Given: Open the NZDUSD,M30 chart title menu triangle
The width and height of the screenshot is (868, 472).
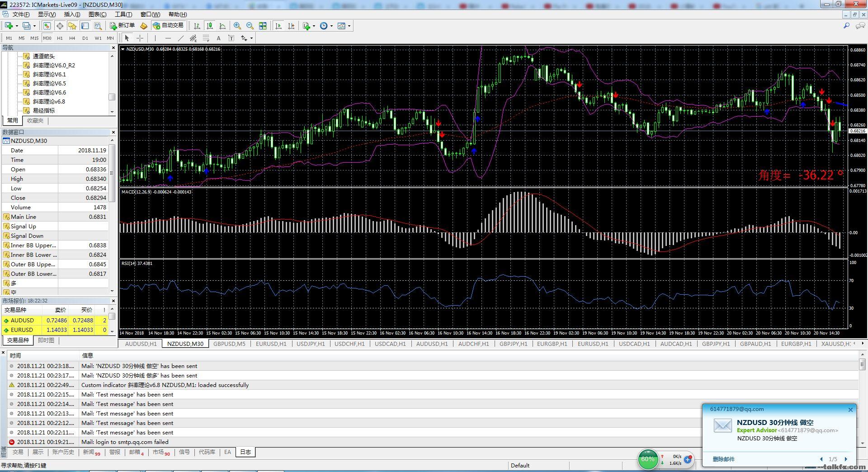Looking at the screenshot, I should coord(123,49).
